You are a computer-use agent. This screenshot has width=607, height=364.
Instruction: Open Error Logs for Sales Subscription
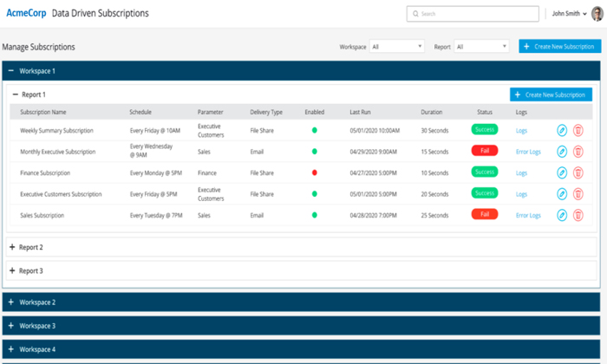pyautogui.click(x=528, y=216)
